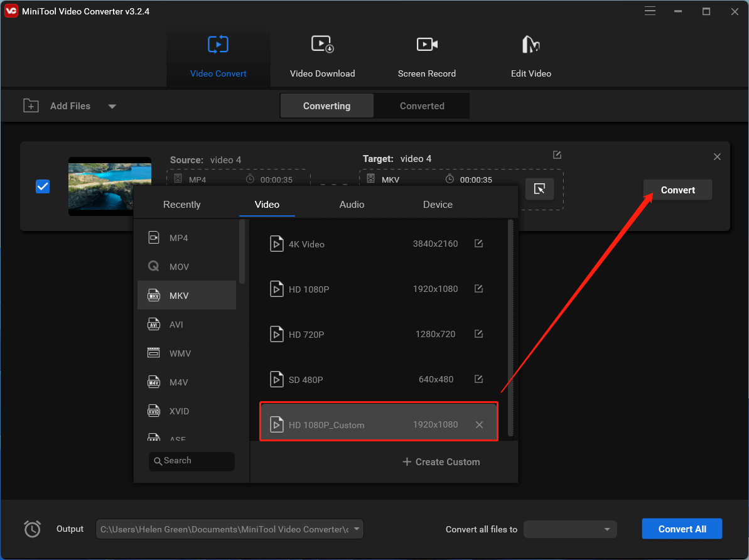The height and width of the screenshot is (560, 749).
Task: Open the Output folder path dropdown
Action: (x=356, y=529)
